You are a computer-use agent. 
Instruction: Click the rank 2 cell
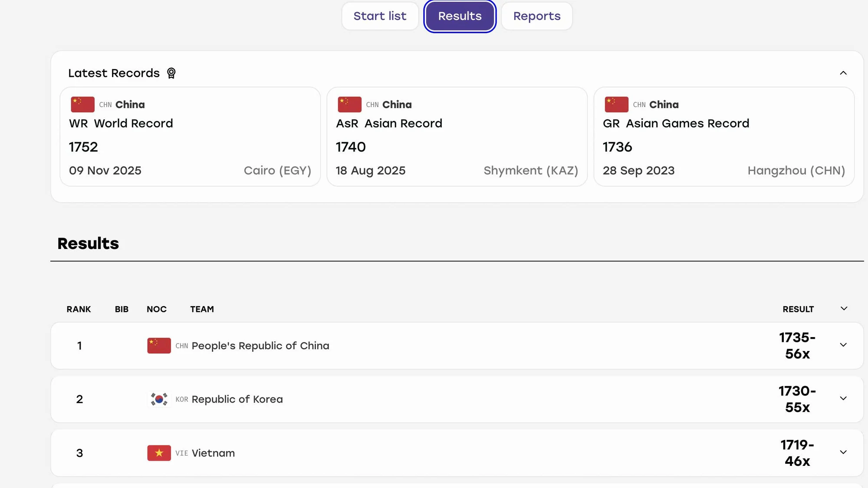pyautogui.click(x=79, y=399)
